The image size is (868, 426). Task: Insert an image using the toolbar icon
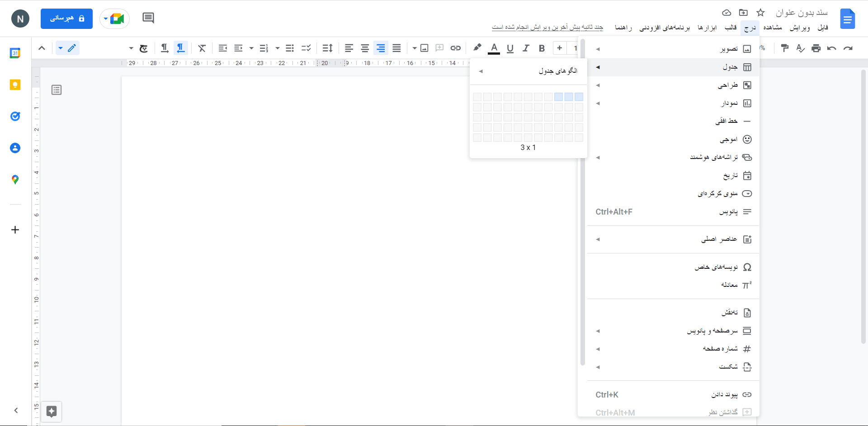tap(424, 48)
